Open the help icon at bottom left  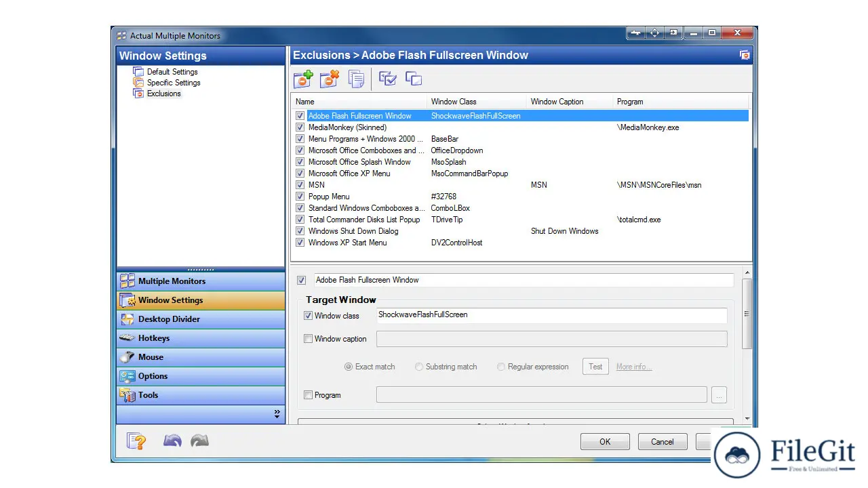coord(137,441)
